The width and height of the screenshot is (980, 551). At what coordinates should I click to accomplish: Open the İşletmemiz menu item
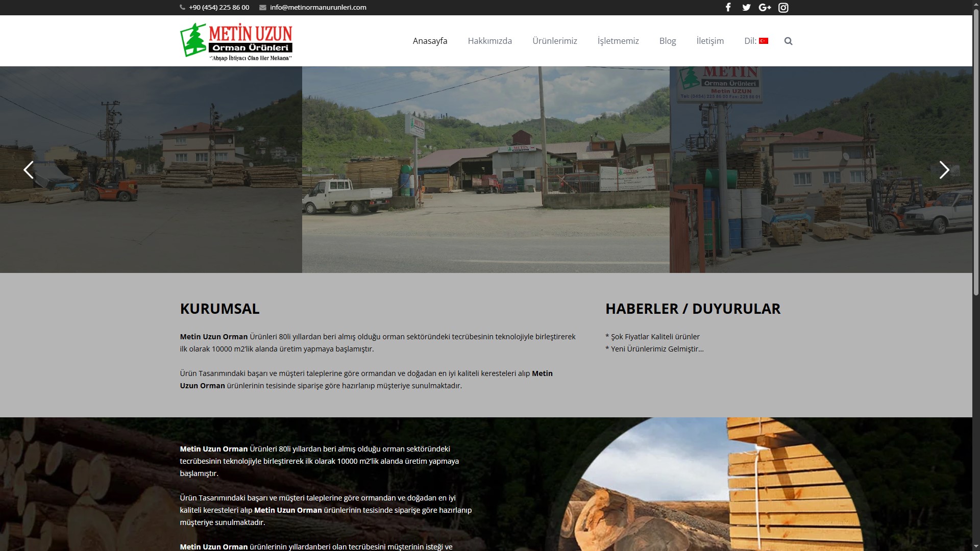(618, 41)
